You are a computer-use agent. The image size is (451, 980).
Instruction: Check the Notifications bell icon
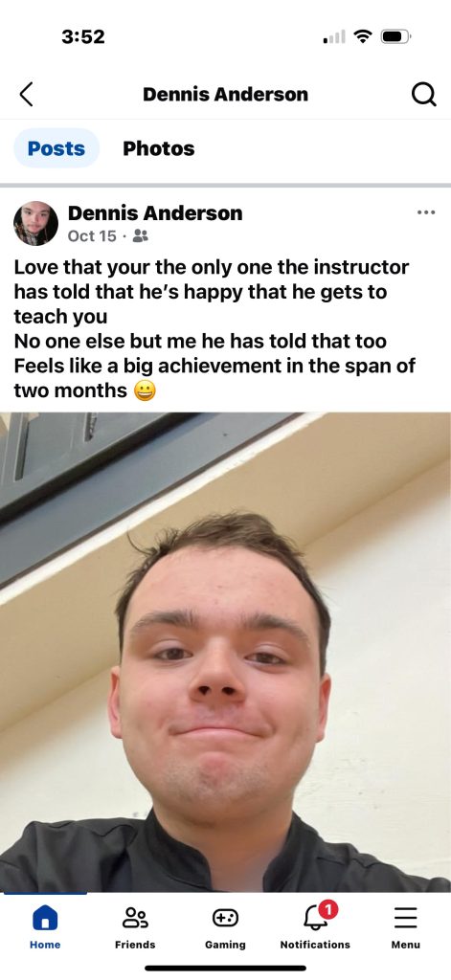[315, 918]
